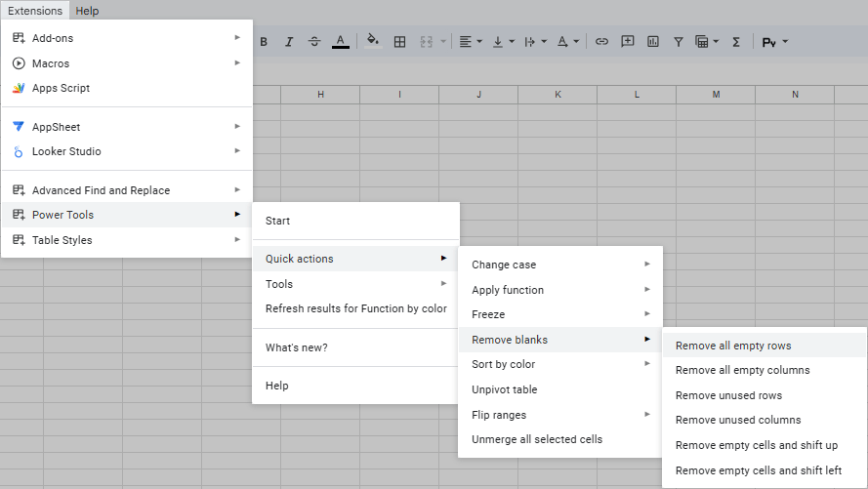Click the Add-ons icon
868x489 pixels.
coord(19,38)
